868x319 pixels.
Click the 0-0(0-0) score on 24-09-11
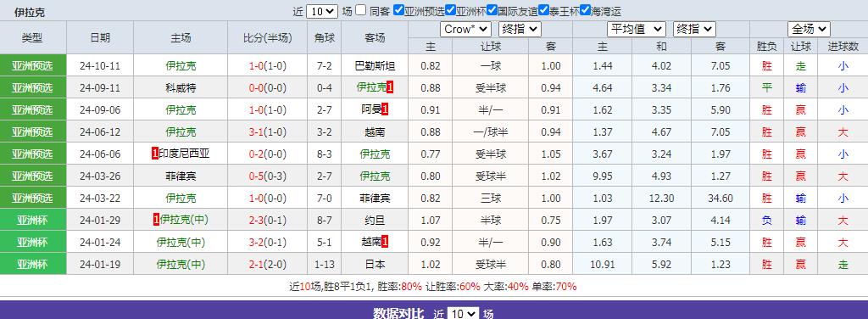tap(268, 87)
